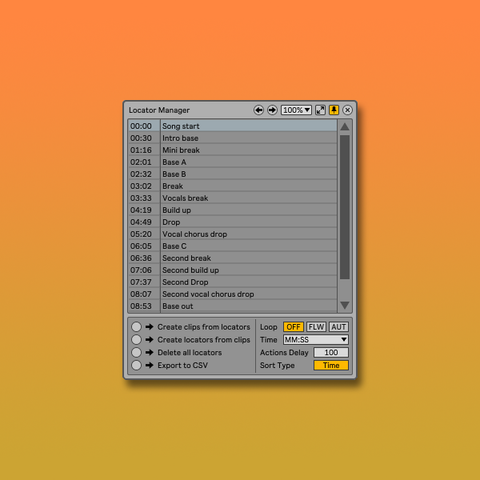Screen dimensions: 480x480
Task: Open the Time format MM:SS dropdown
Action: [316, 340]
